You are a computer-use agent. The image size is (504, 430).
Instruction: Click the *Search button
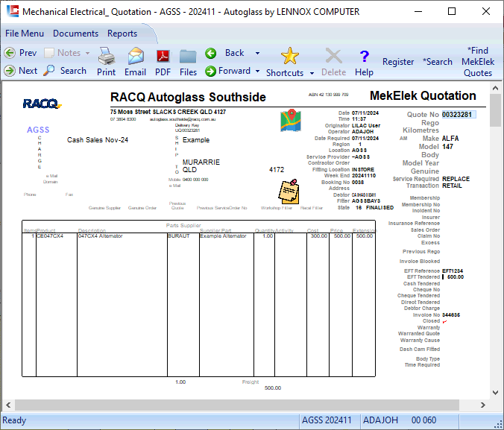(438, 62)
